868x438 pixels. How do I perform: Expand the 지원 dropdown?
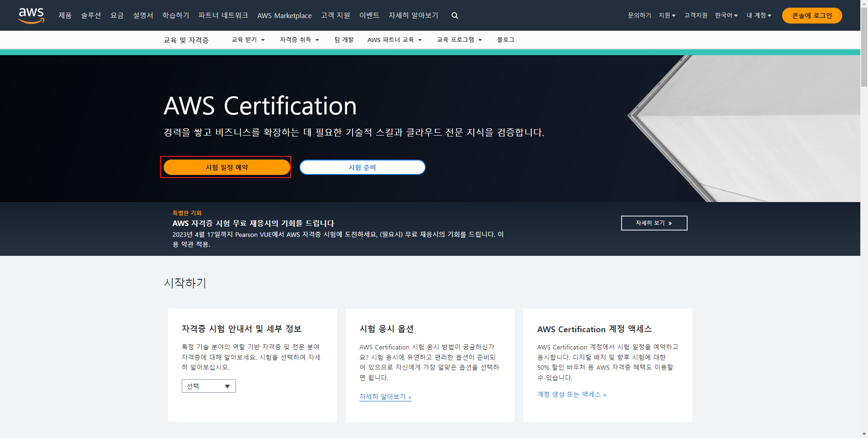tap(667, 15)
